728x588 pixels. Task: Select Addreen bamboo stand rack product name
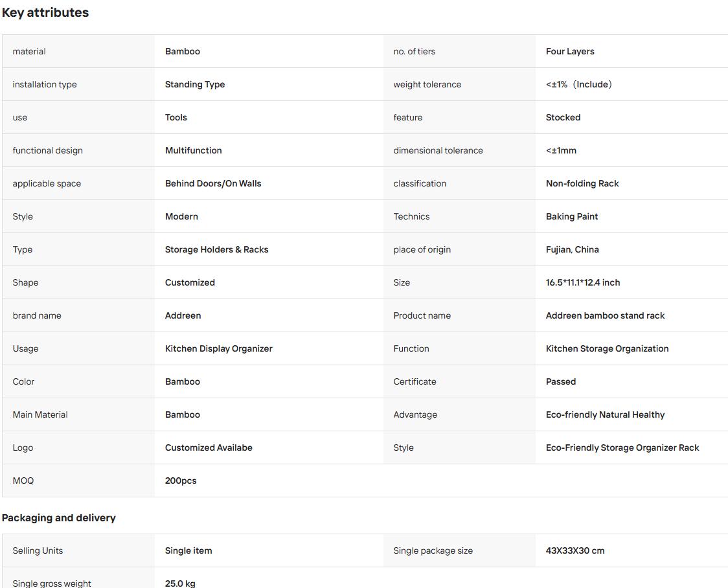click(605, 315)
